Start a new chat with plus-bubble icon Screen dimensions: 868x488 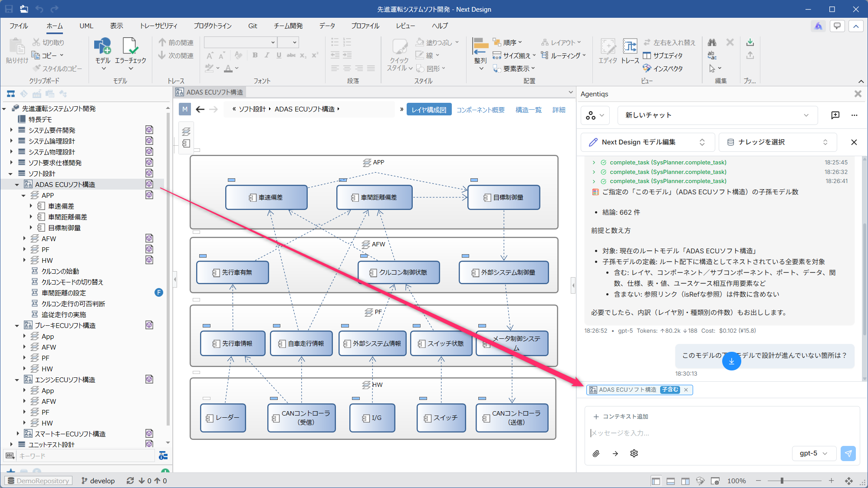[x=835, y=115]
